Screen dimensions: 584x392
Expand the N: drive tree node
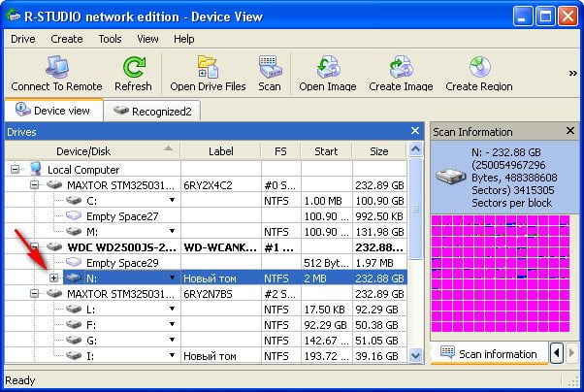(x=53, y=278)
